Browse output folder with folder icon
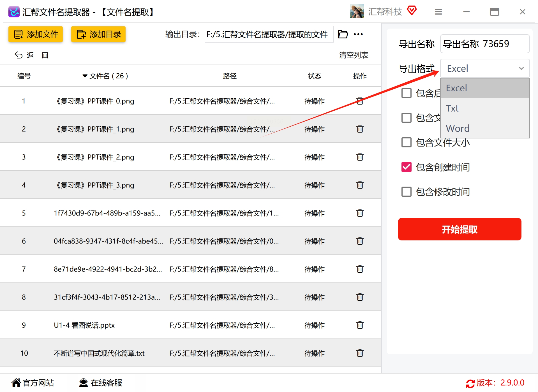The width and height of the screenshot is (538, 392). pyautogui.click(x=343, y=34)
